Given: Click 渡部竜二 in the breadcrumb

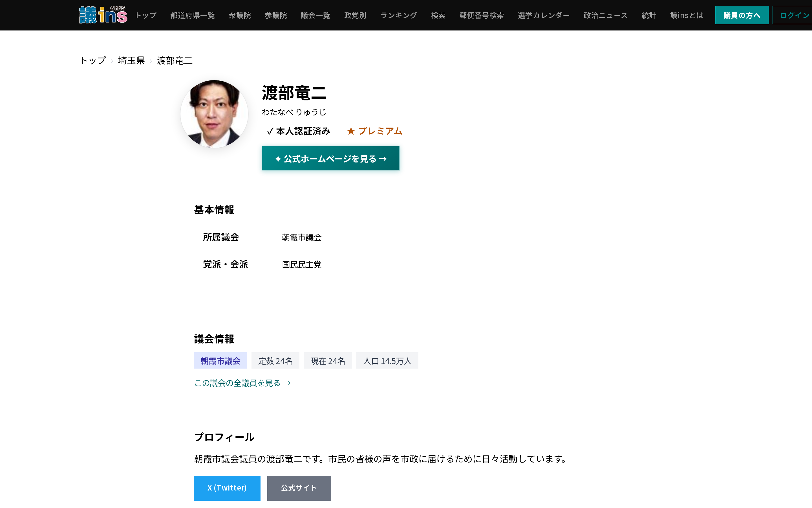Looking at the screenshot, I should (175, 60).
